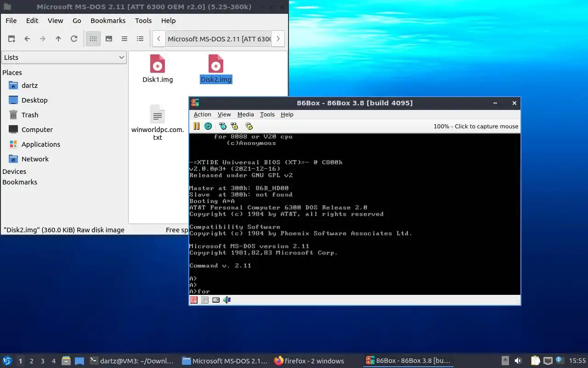
Task: Open the Tools menu in file manager
Action: (x=143, y=21)
